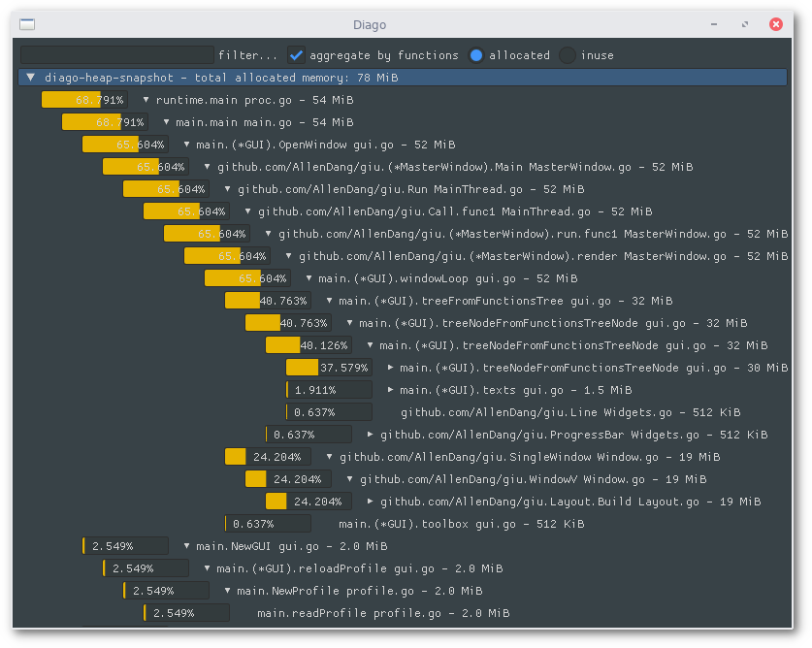The image size is (812, 648).
Task: Collapse the giu.SingleWindow Window.go node
Action: point(329,456)
